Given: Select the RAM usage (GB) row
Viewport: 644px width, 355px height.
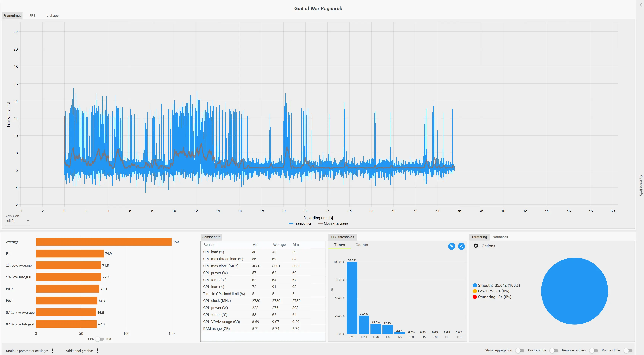Looking at the screenshot, I should pyautogui.click(x=263, y=329).
